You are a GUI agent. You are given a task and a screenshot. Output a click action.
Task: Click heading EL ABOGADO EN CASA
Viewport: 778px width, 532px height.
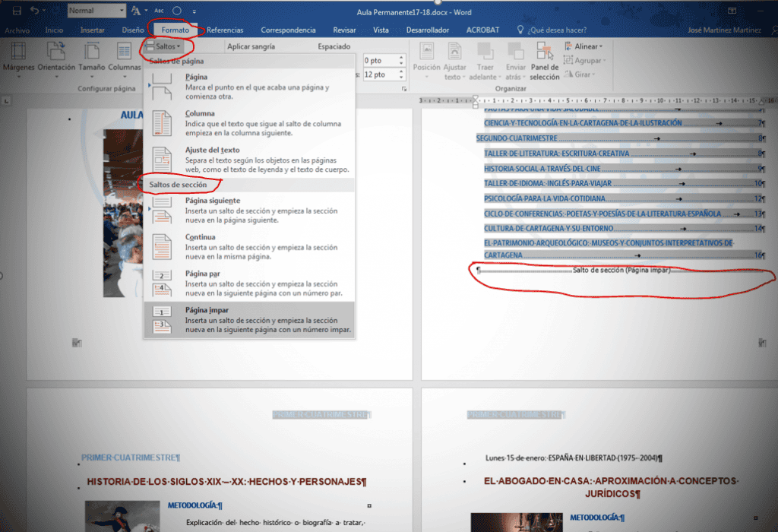pyautogui.click(x=612, y=487)
